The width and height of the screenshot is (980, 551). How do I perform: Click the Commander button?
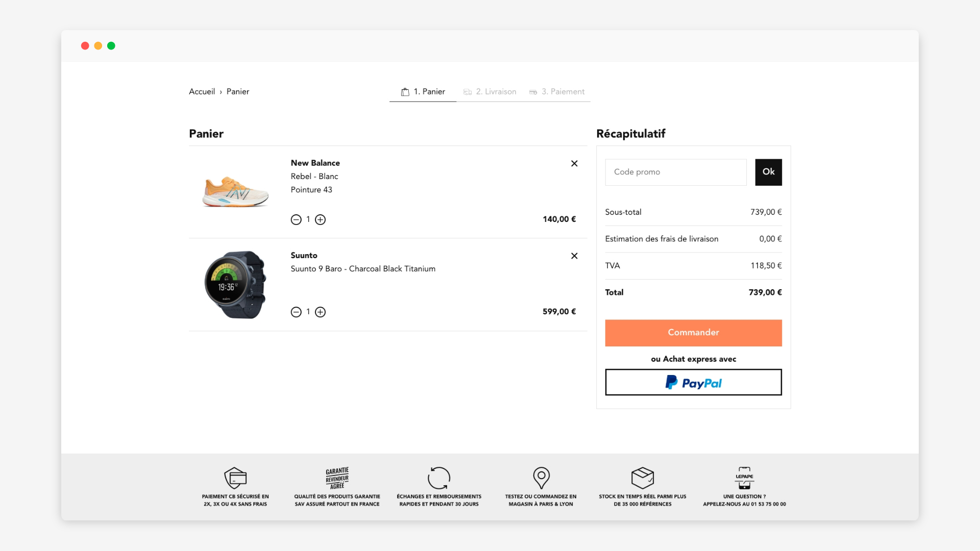point(693,333)
